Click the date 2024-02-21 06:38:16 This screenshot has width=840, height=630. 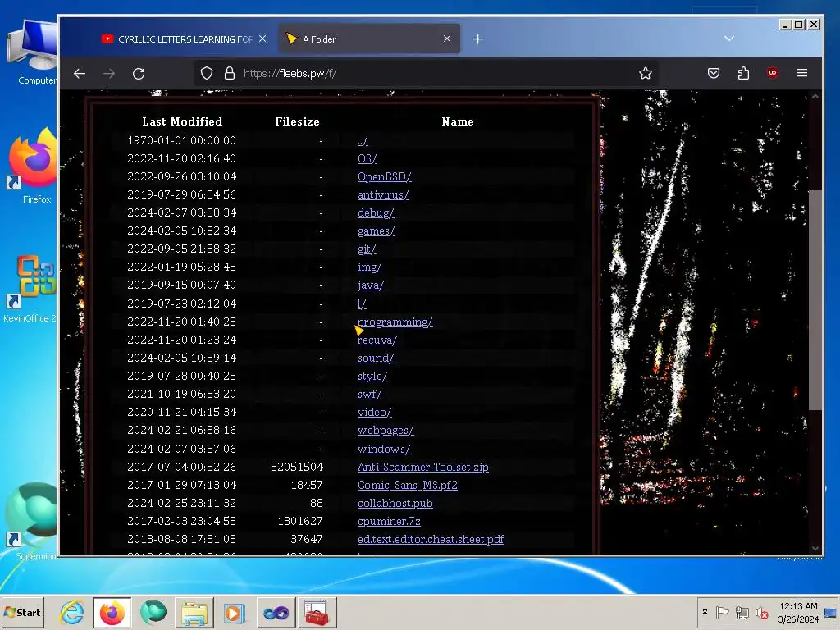pyautogui.click(x=181, y=430)
